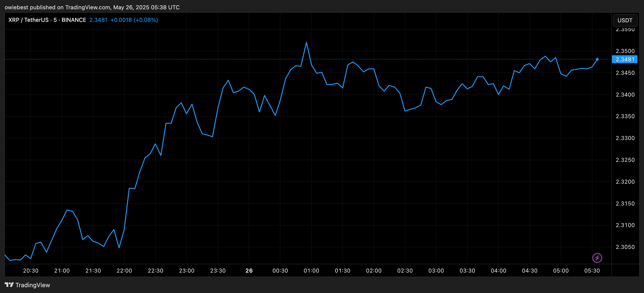Click the 02:30 time axis label
This screenshot has width=644, height=293.
(x=405, y=271)
